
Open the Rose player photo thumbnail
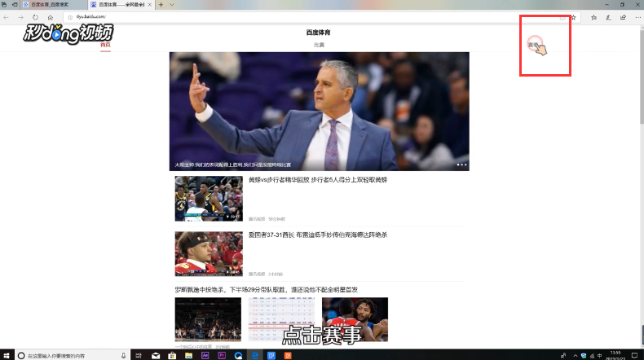click(355, 319)
